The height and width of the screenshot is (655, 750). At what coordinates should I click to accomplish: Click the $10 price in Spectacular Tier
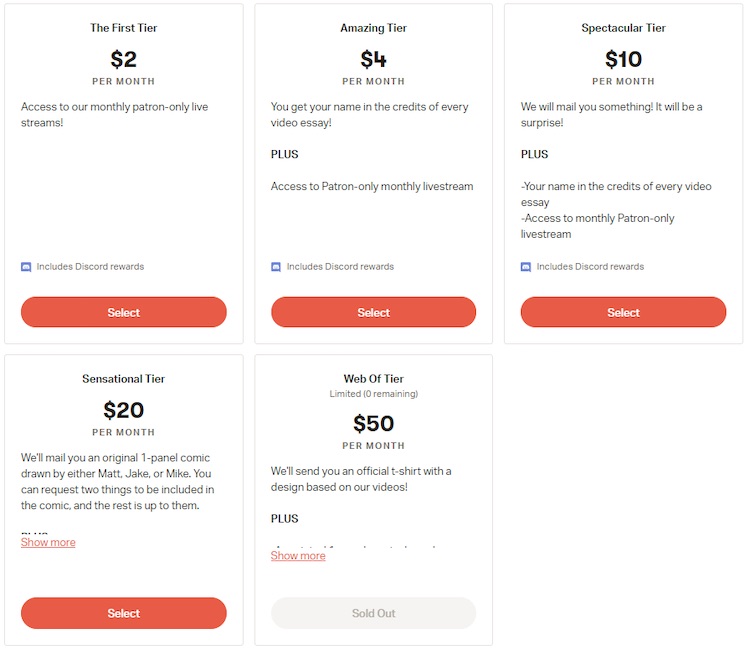pyautogui.click(x=623, y=59)
